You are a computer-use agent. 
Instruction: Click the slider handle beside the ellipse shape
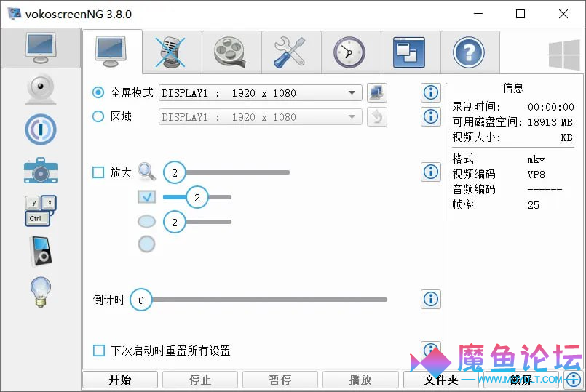tap(175, 222)
